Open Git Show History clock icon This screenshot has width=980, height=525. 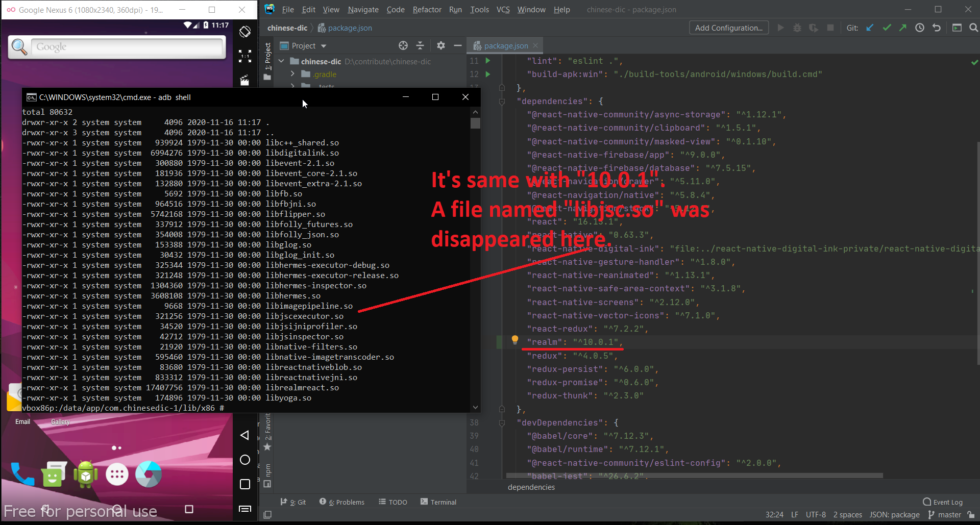click(x=920, y=28)
